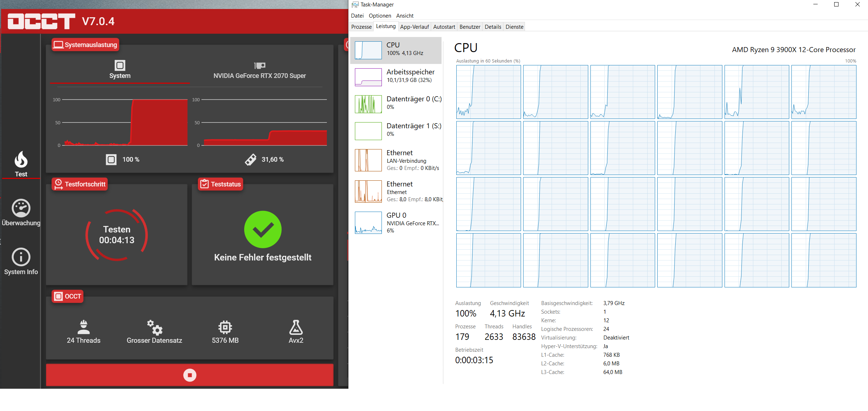
Task: Click the Avx2 flask icon
Action: coord(296,327)
